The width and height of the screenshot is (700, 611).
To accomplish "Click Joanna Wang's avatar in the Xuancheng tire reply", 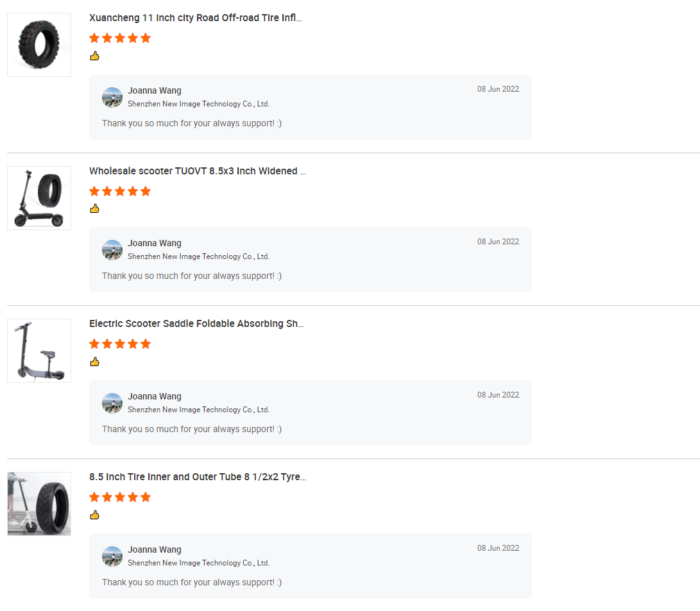I will click(112, 97).
